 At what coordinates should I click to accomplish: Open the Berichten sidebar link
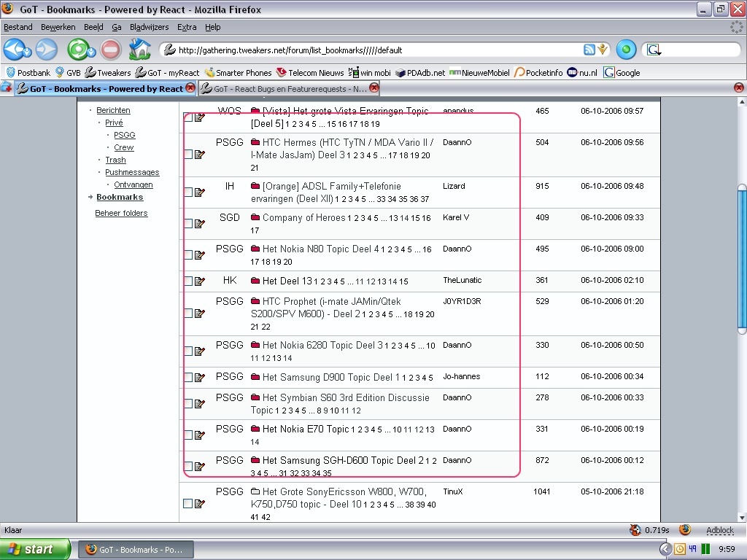click(113, 110)
